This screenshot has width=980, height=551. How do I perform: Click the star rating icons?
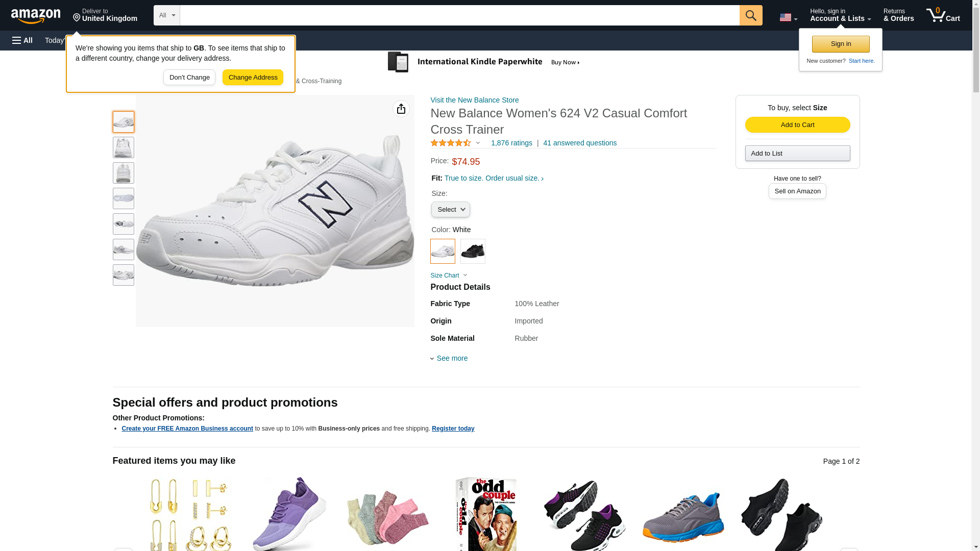(x=451, y=143)
